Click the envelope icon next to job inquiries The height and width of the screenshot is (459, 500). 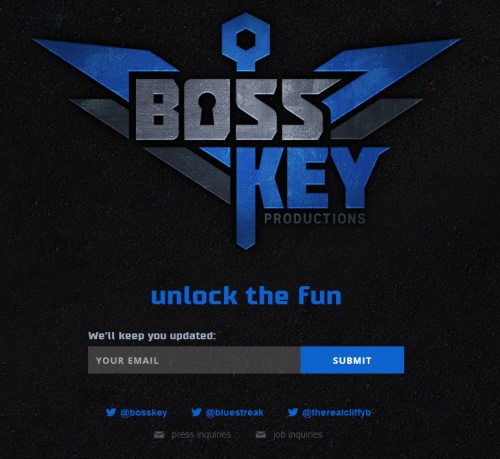click(x=261, y=435)
